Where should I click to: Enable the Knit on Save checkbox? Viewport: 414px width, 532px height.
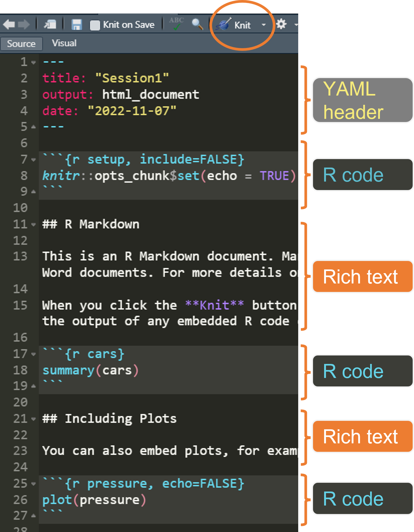(x=95, y=25)
